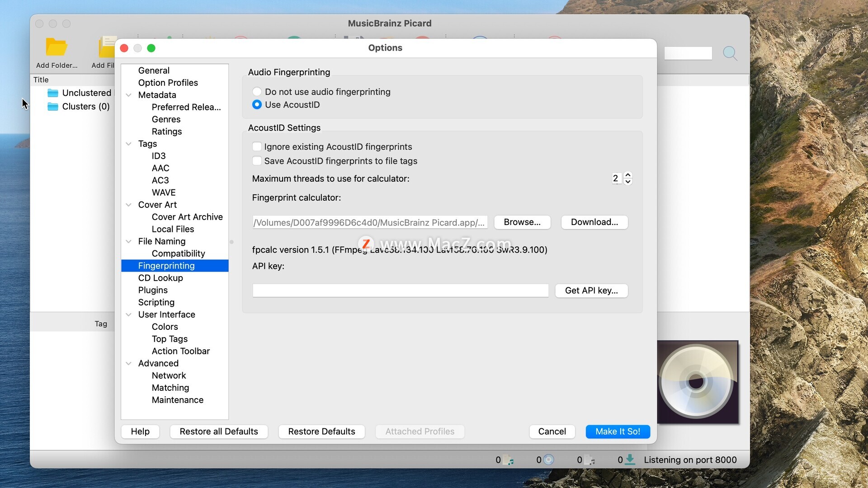The width and height of the screenshot is (868, 488).
Task: Click the magnifier search icon in Picard
Action: tap(730, 53)
